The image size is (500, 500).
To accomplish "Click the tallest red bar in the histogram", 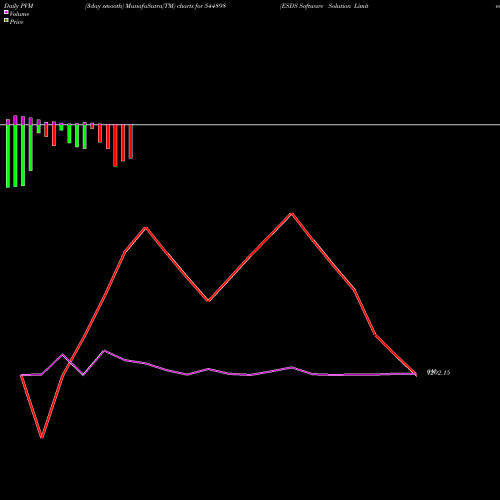I will click(x=115, y=146).
